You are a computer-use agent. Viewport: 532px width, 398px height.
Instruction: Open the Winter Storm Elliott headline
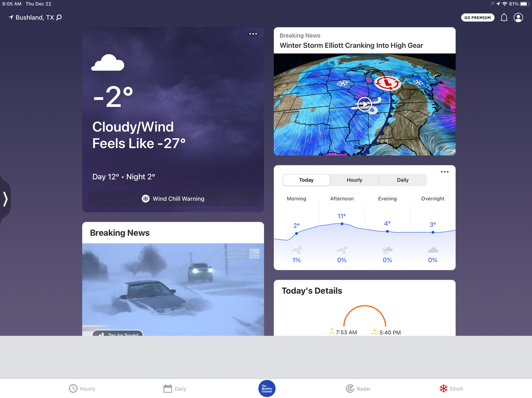coord(351,45)
